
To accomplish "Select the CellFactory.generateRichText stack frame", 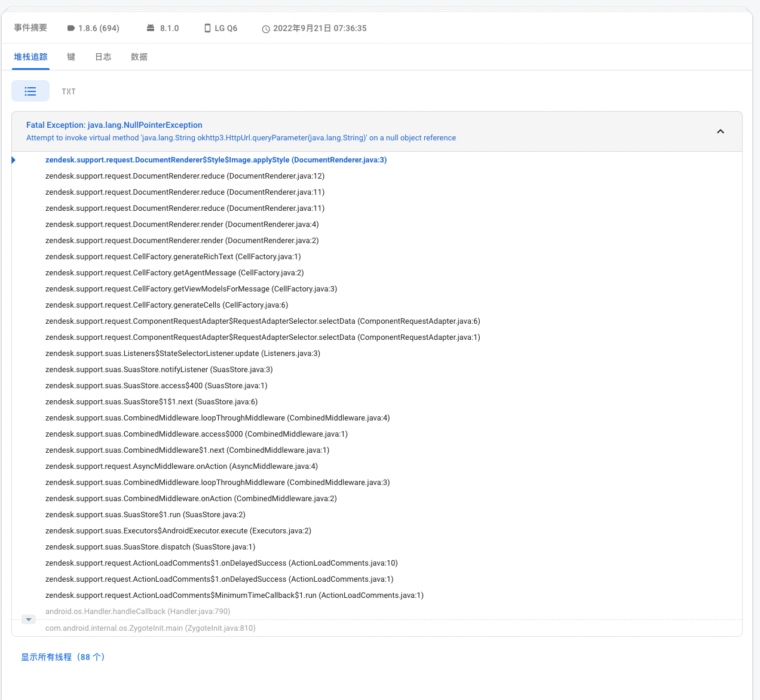I will [x=173, y=257].
